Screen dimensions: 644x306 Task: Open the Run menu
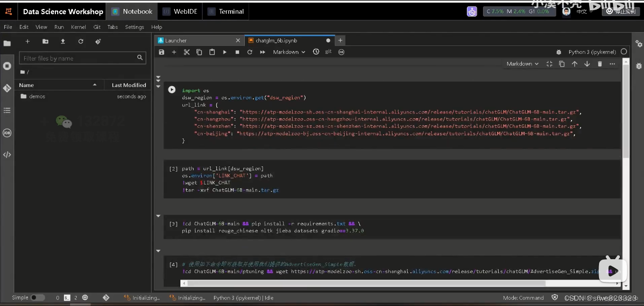click(59, 27)
